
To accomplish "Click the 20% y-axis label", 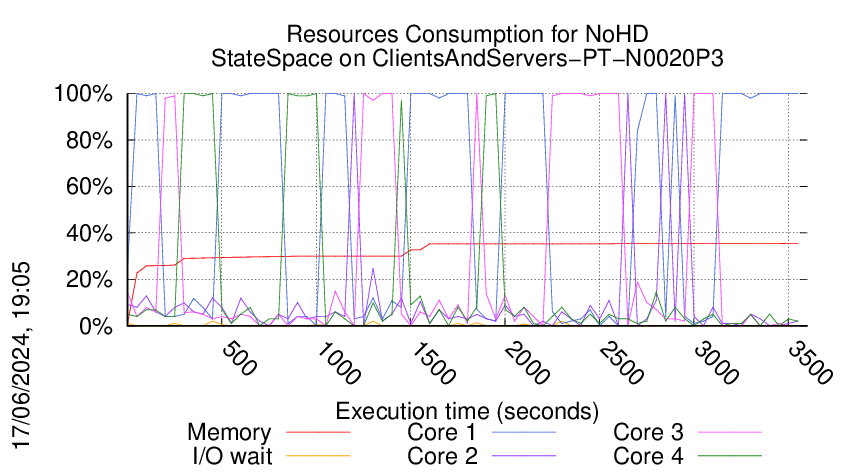I will tap(89, 280).
